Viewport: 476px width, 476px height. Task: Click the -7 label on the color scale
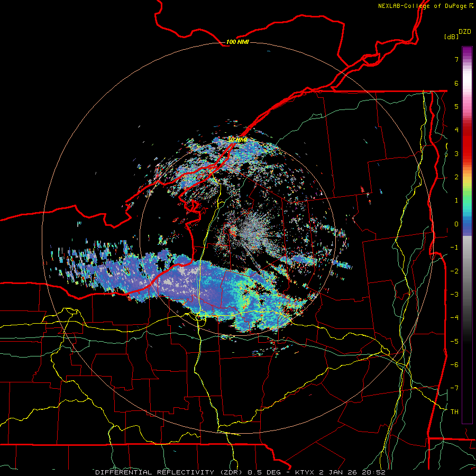(x=454, y=388)
